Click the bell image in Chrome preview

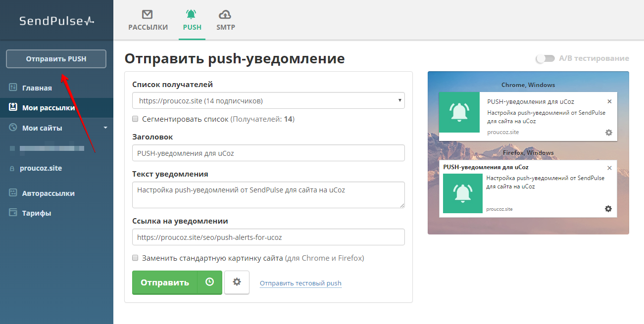459,112
